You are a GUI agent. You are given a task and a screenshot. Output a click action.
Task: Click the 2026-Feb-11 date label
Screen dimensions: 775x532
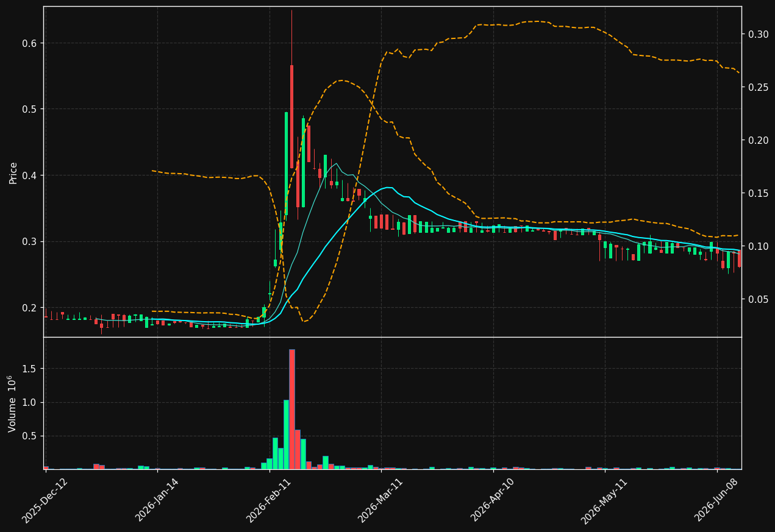269,501
